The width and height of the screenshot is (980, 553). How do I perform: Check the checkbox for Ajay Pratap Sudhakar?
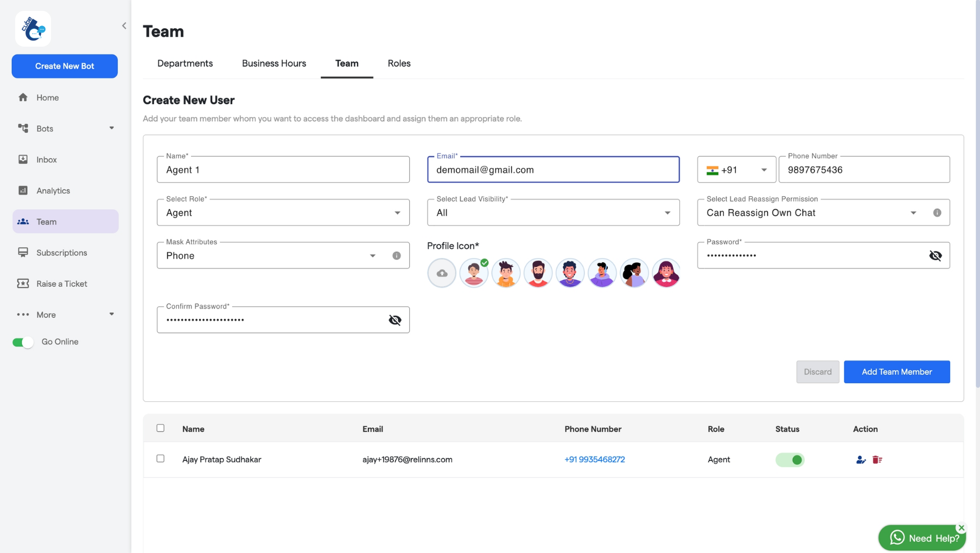pos(161,459)
